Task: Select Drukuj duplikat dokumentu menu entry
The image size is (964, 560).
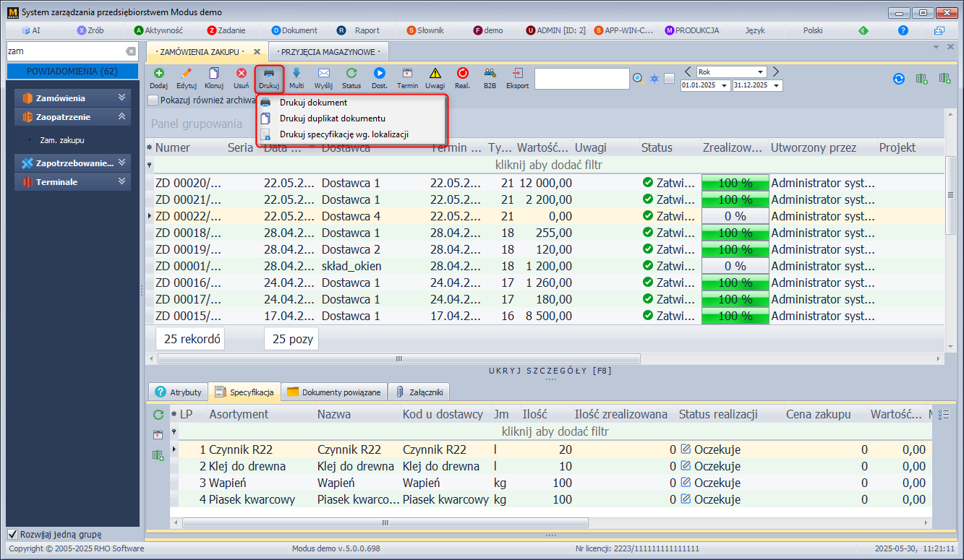Action: (332, 119)
